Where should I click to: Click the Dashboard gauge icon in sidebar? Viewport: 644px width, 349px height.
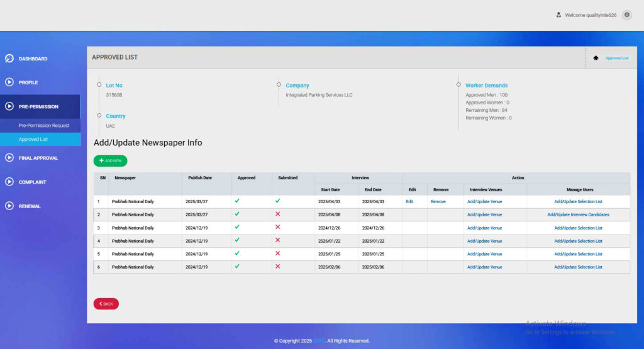[9, 58]
